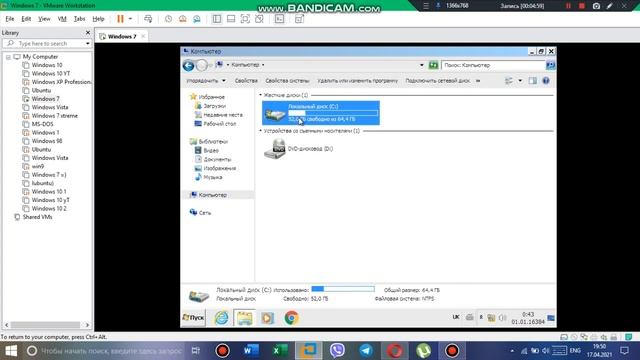Open the view options dropdown arrow

(x=520, y=81)
